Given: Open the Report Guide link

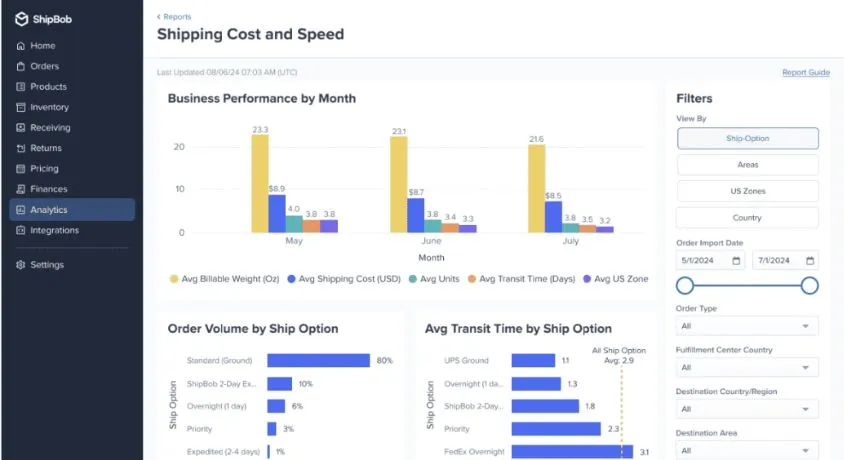Looking at the screenshot, I should (x=806, y=72).
